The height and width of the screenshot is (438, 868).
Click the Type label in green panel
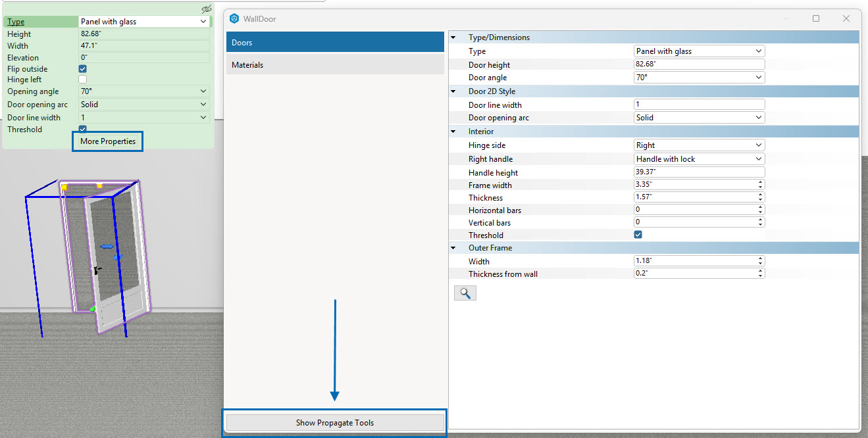click(16, 22)
